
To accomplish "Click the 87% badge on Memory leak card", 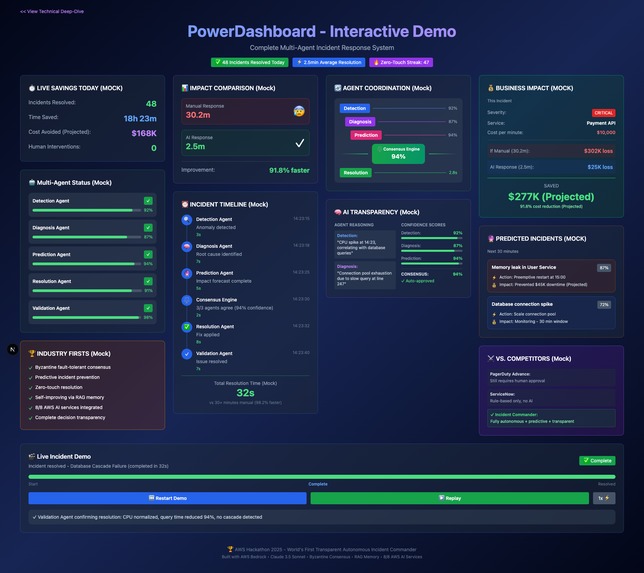I will [x=604, y=268].
